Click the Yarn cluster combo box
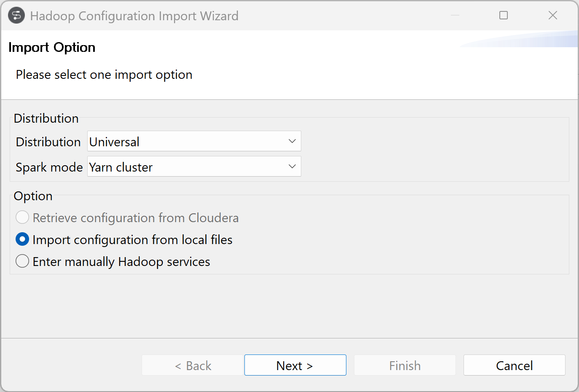Image resolution: width=579 pixels, height=392 pixels. [x=185, y=166]
